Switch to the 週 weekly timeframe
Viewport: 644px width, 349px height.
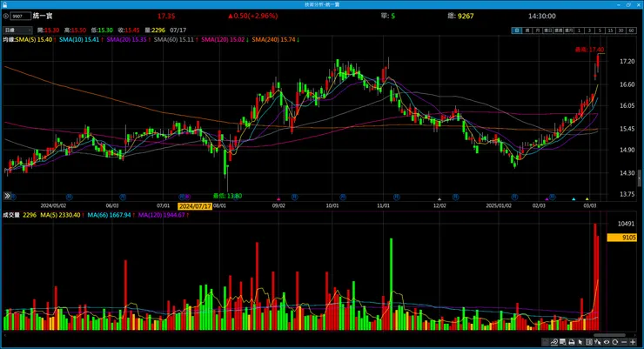click(527, 30)
